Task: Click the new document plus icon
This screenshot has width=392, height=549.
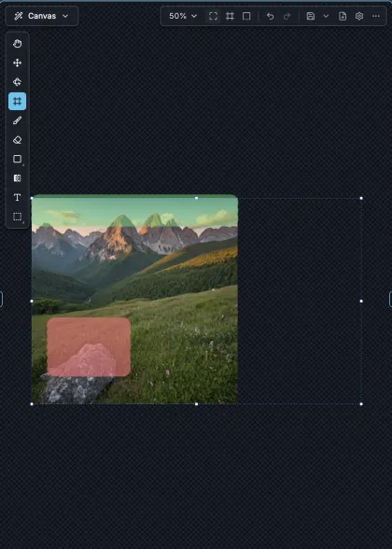Action: point(343,16)
